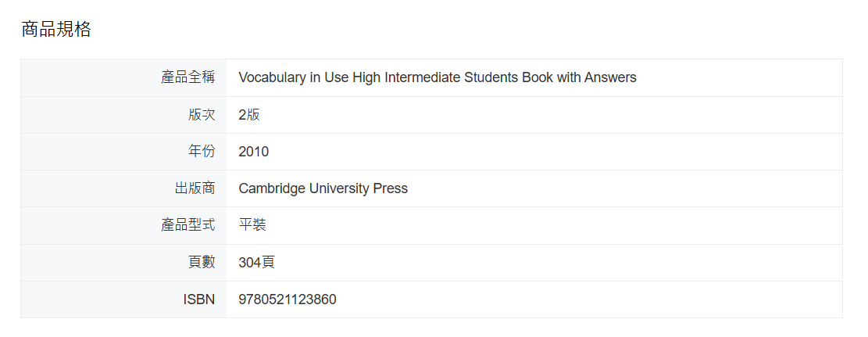Select the 產品型式 label cell
The width and height of the screenshot is (868, 337).
tap(123, 226)
